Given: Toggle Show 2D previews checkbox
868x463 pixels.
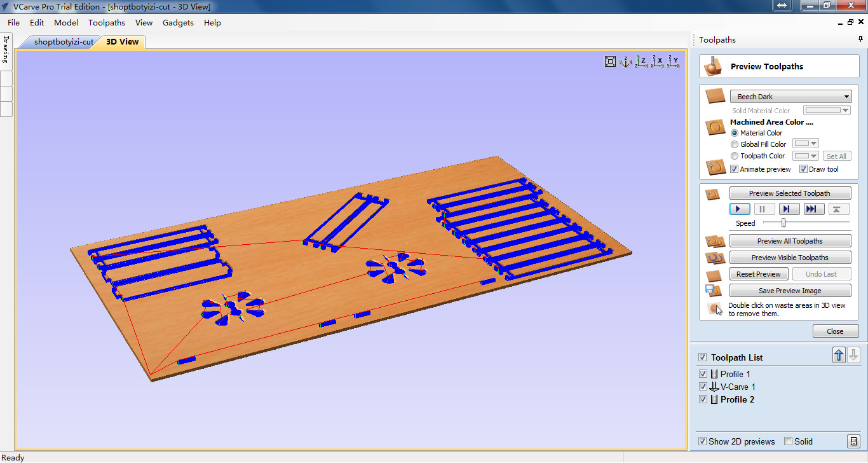Looking at the screenshot, I should pos(702,441).
